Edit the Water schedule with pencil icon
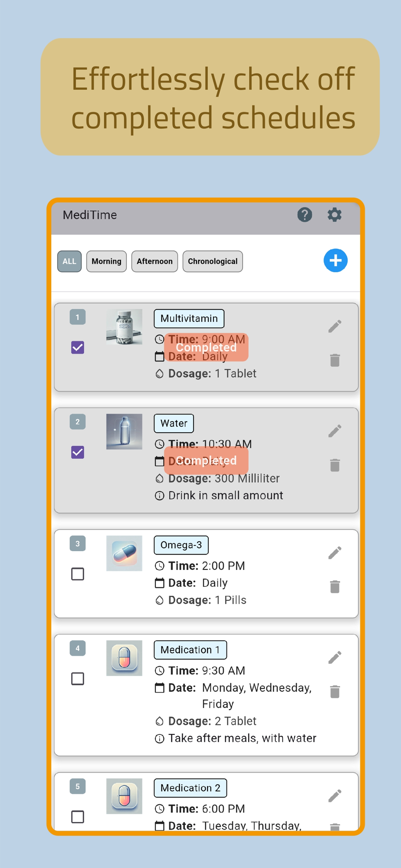This screenshot has height=868, width=401. [335, 431]
